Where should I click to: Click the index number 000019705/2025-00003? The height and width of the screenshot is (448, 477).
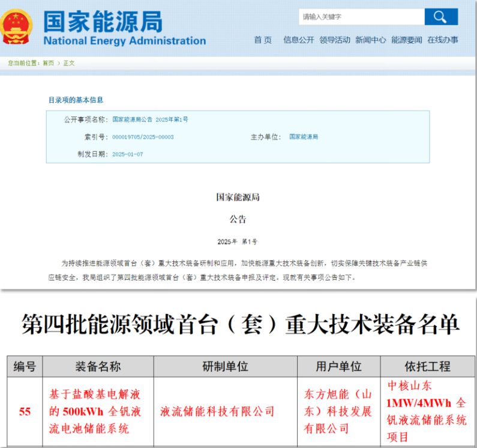(143, 137)
